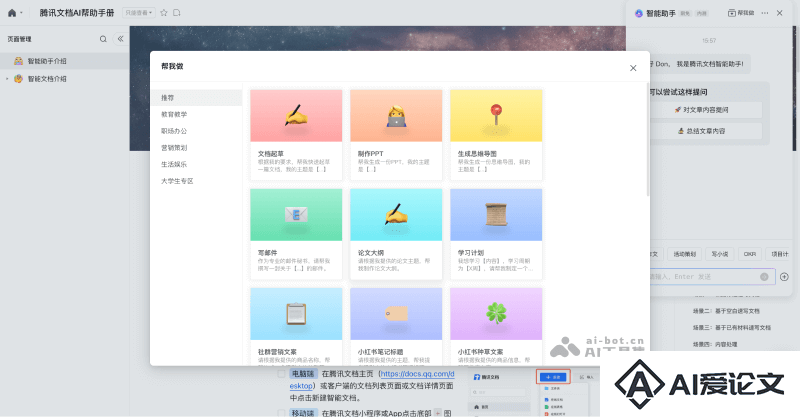800x417 pixels.
Task: Select the 项目计 quick prompt chip
Action: [780, 254]
